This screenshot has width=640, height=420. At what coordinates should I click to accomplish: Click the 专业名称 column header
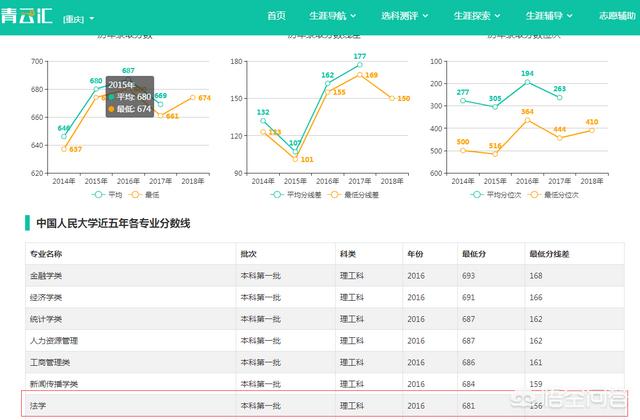(x=46, y=254)
